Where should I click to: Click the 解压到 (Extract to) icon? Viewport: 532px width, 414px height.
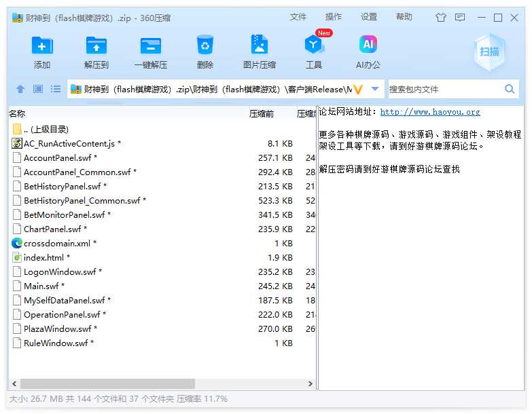point(96,45)
